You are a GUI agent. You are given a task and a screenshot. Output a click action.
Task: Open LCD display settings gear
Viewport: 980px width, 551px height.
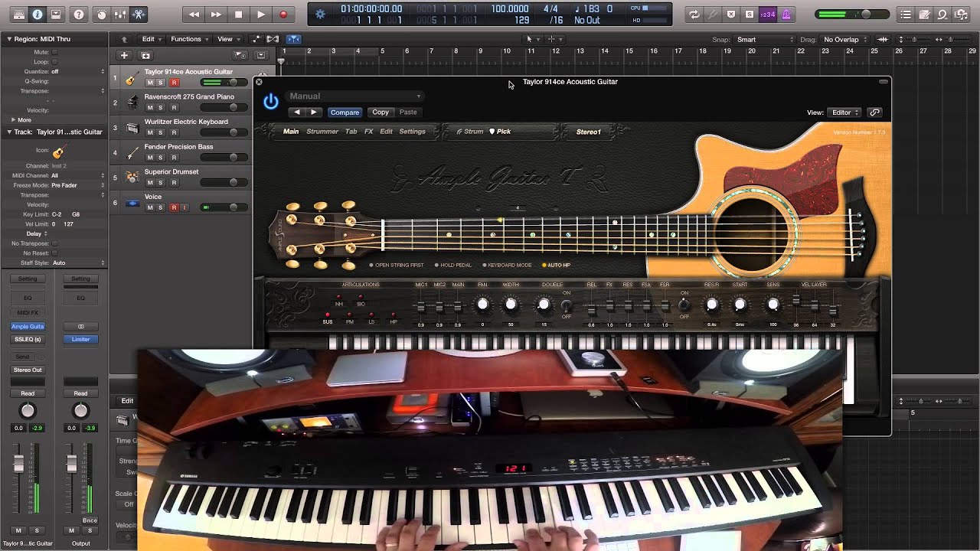(320, 15)
